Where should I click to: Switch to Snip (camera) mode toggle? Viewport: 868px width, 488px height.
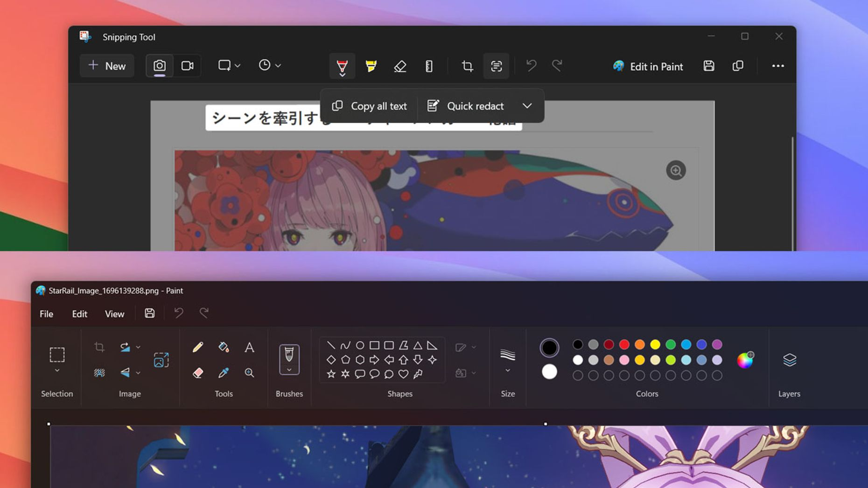pyautogui.click(x=160, y=66)
